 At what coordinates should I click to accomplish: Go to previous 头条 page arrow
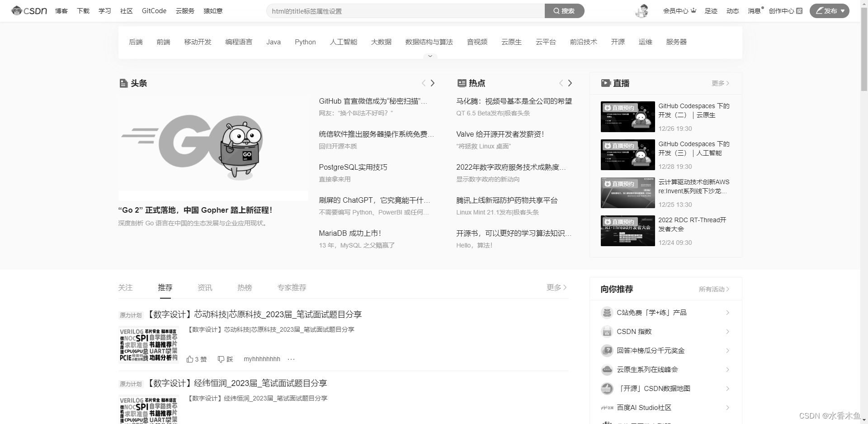(424, 83)
